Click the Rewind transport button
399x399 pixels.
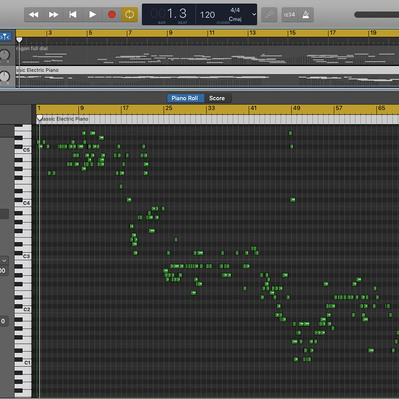pos(34,15)
